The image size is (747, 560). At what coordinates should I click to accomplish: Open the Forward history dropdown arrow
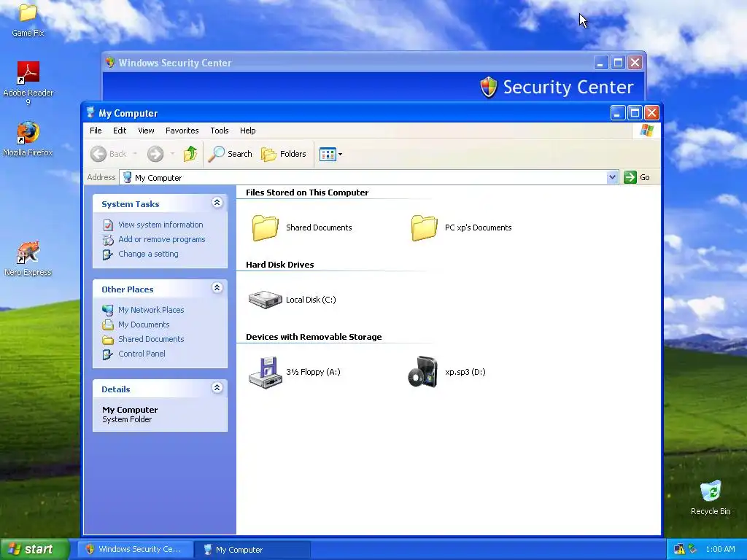coord(172,154)
